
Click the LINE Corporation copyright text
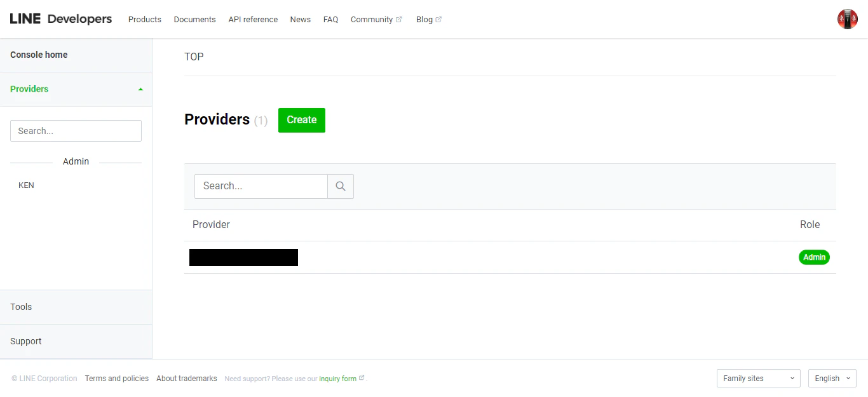pos(44,379)
